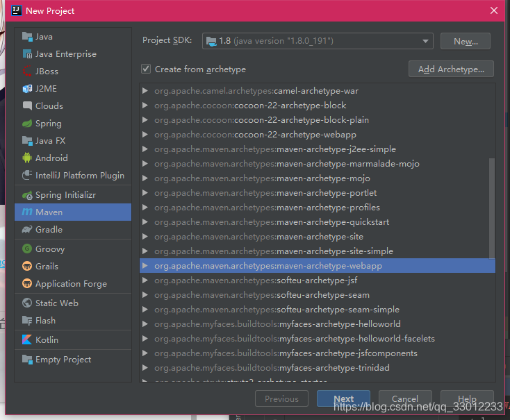Expand maven-archetype-quickstart node

(x=145, y=222)
